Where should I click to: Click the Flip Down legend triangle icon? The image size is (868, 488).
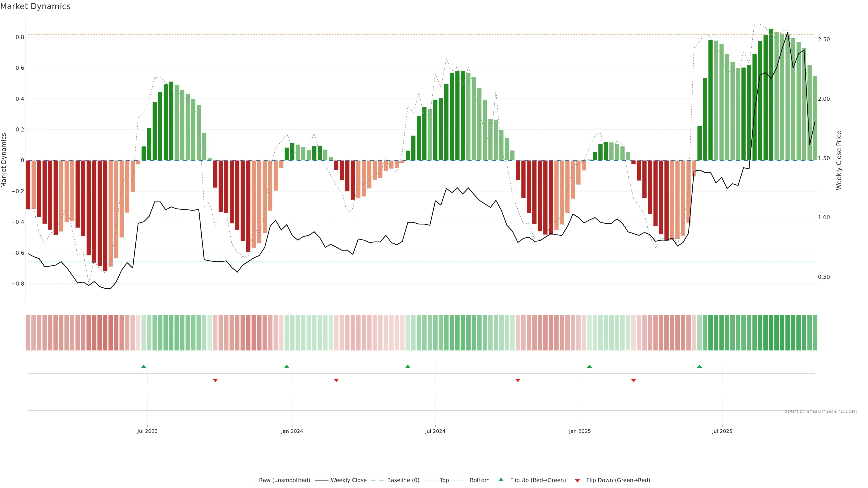577,480
